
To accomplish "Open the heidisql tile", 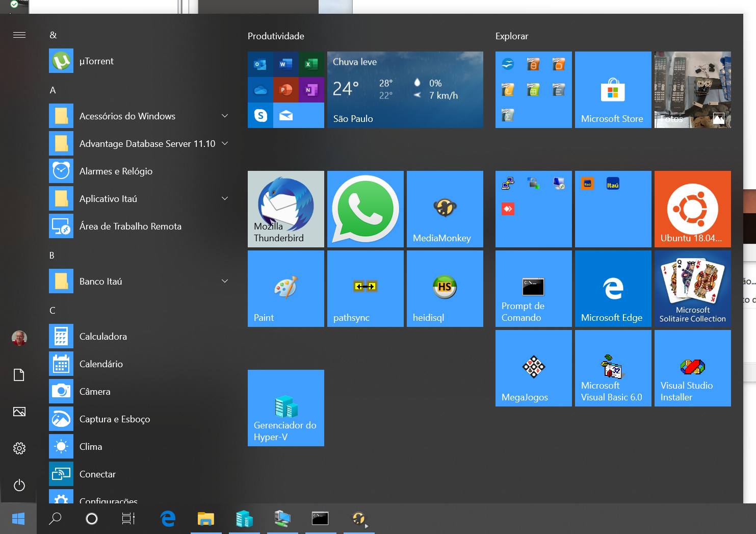I will [x=445, y=289].
